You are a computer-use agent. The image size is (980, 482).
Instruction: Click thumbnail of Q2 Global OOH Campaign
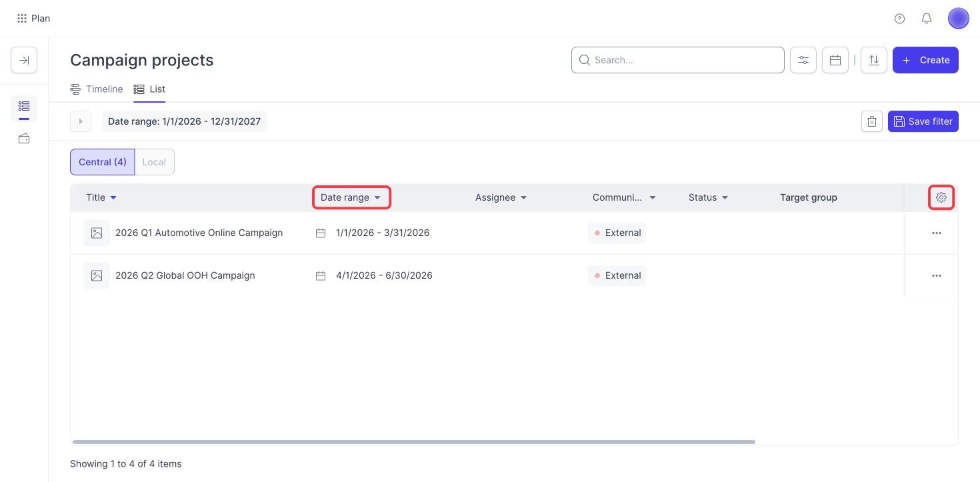point(97,276)
